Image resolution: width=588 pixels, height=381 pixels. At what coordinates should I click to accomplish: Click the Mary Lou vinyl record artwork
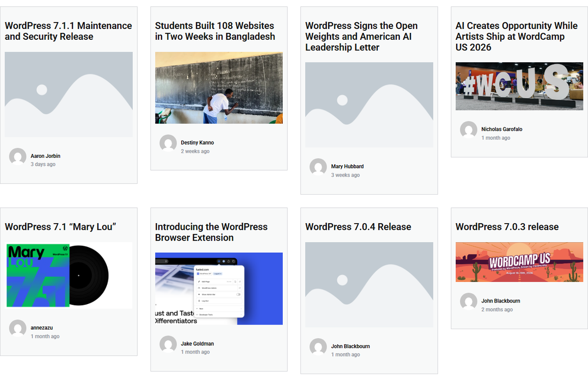69,276
